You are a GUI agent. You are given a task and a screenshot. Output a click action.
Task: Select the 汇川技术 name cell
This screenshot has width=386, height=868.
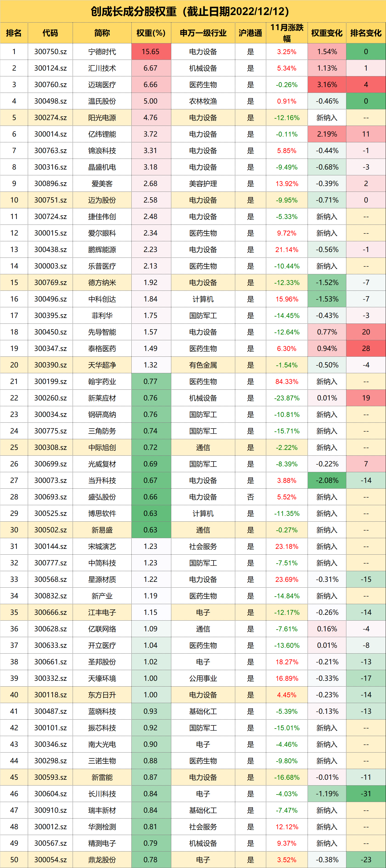point(102,68)
